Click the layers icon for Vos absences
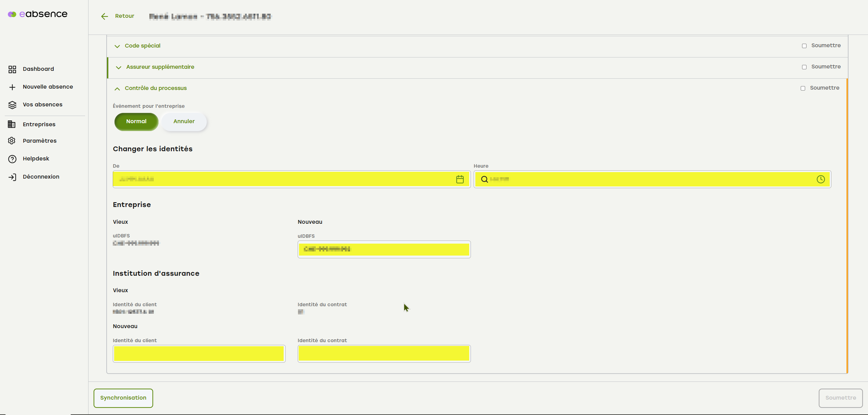Viewport: 868px width, 415px height. (12, 105)
